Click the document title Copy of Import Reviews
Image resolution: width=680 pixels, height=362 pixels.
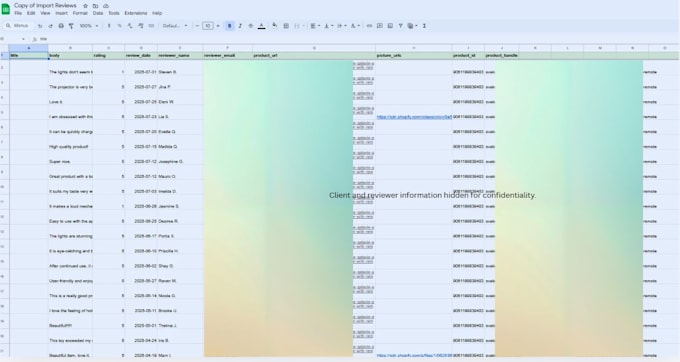[45, 6]
